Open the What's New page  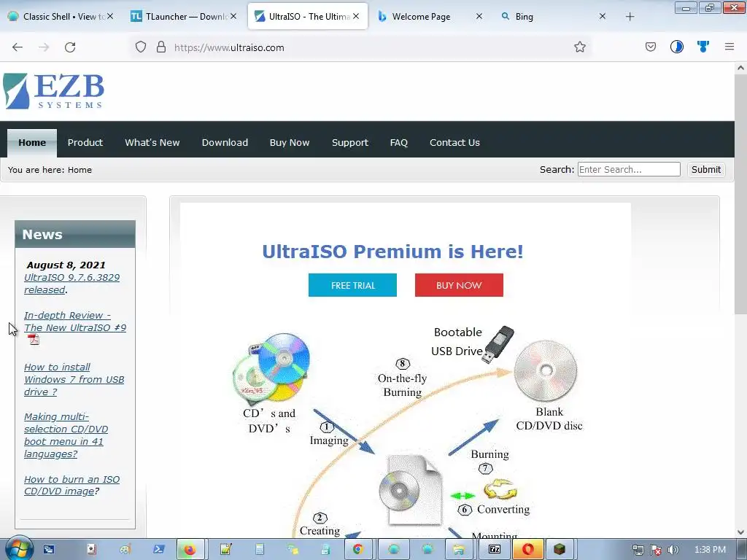pyautogui.click(x=152, y=142)
